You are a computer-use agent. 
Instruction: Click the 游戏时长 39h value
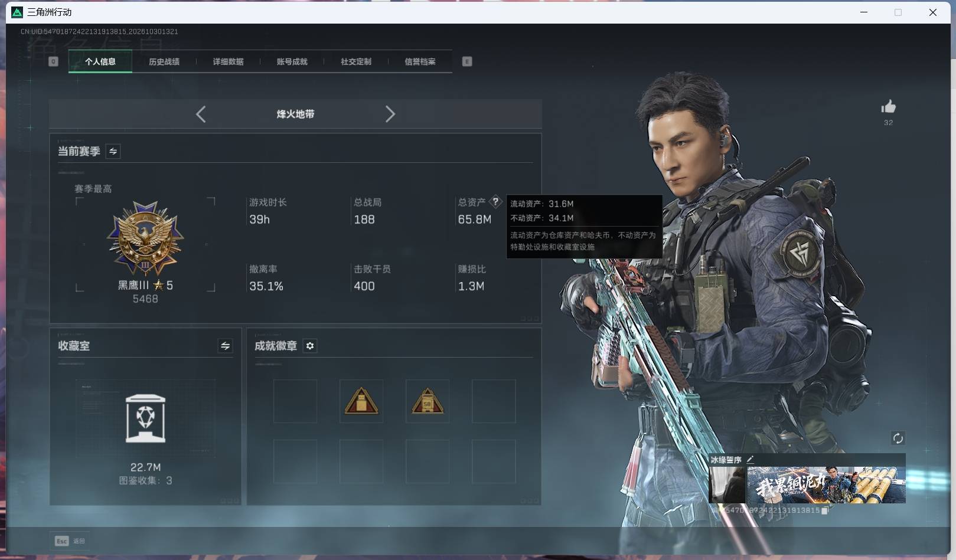tap(259, 220)
